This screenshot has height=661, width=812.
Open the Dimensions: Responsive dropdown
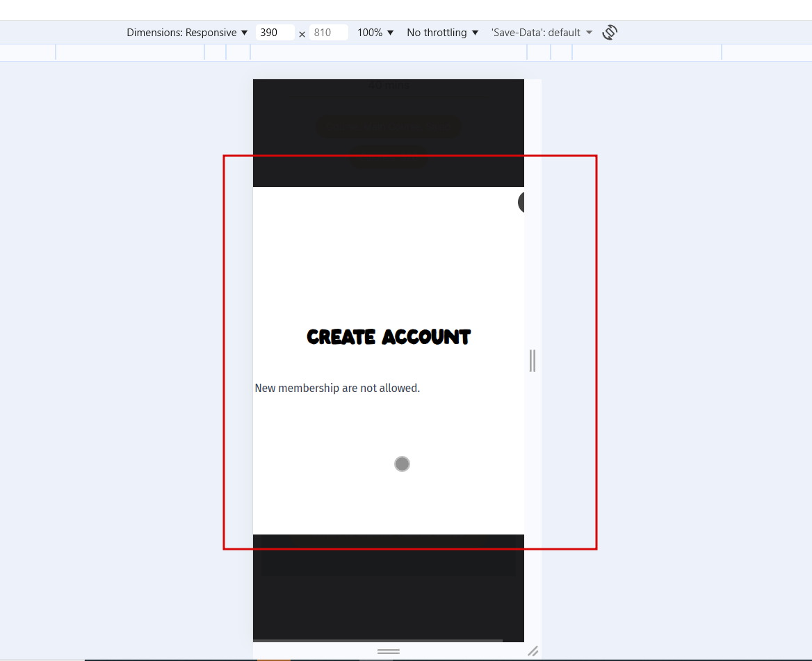pyautogui.click(x=187, y=33)
